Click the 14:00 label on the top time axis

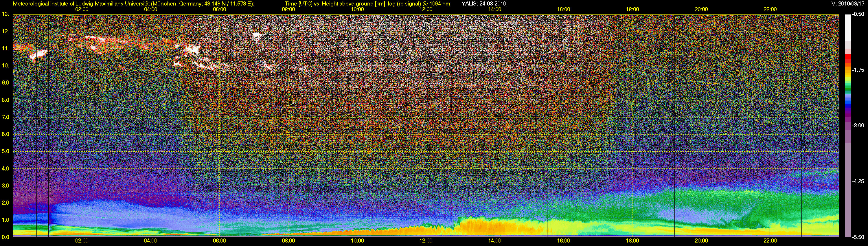[495, 10]
